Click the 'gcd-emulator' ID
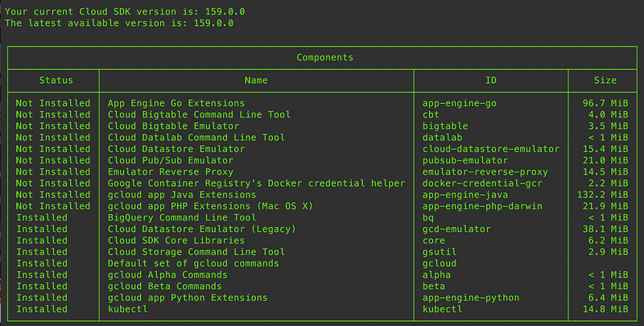This screenshot has height=326, width=644. 456,229
